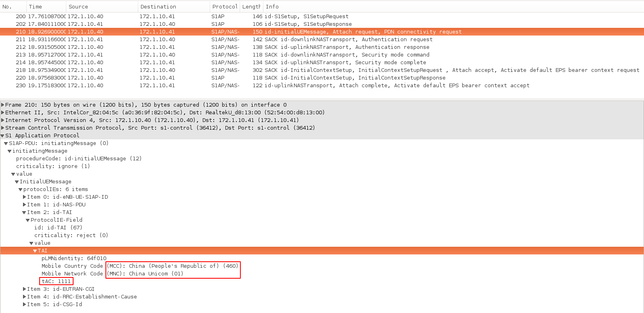Collapse the ProtocolIE-Field node
644x313 pixels.
click(28, 220)
